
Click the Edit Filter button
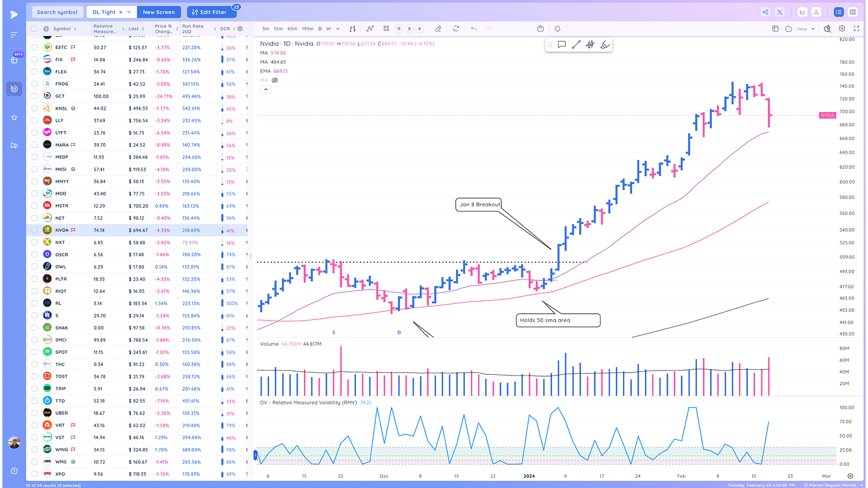point(211,12)
